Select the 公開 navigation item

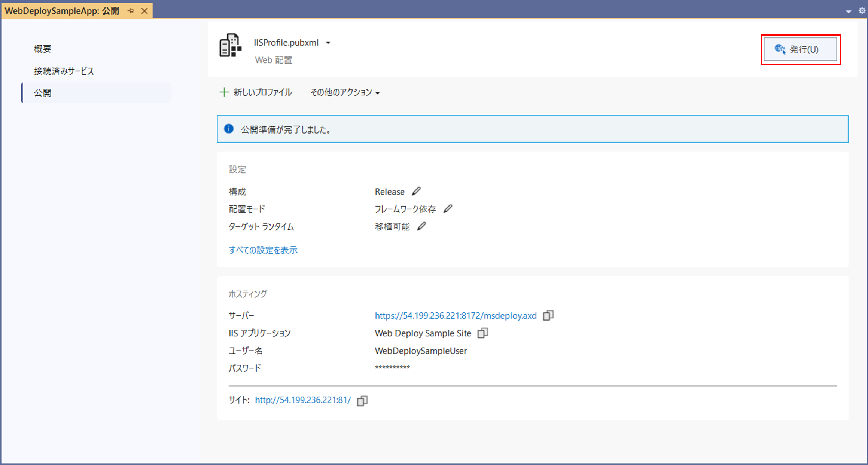[x=43, y=92]
